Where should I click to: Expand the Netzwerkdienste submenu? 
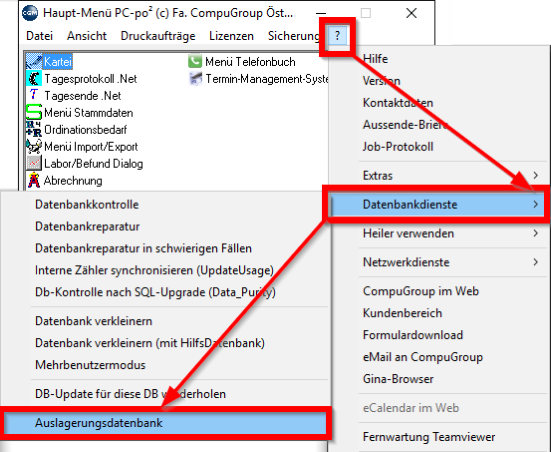[452, 262]
